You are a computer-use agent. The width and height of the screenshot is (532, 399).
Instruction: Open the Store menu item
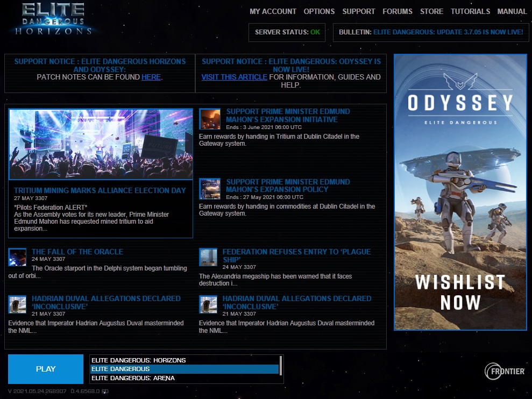click(431, 11)
